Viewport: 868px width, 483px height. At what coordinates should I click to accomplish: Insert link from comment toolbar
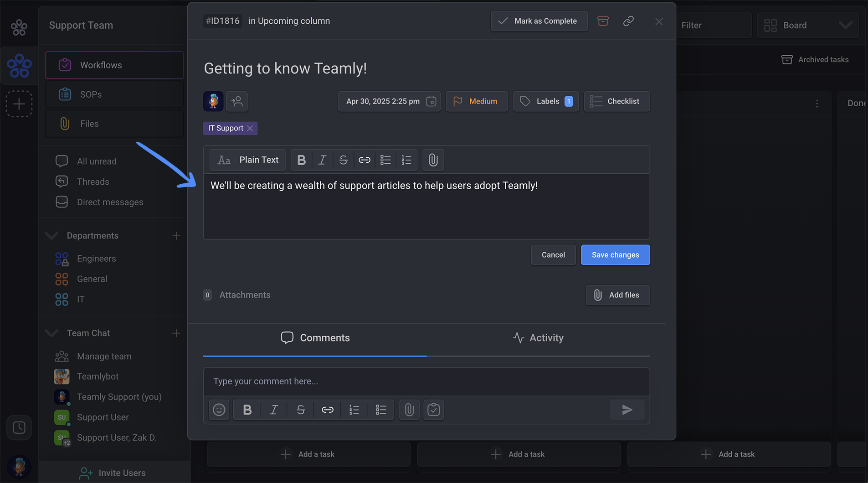[327, 410]
